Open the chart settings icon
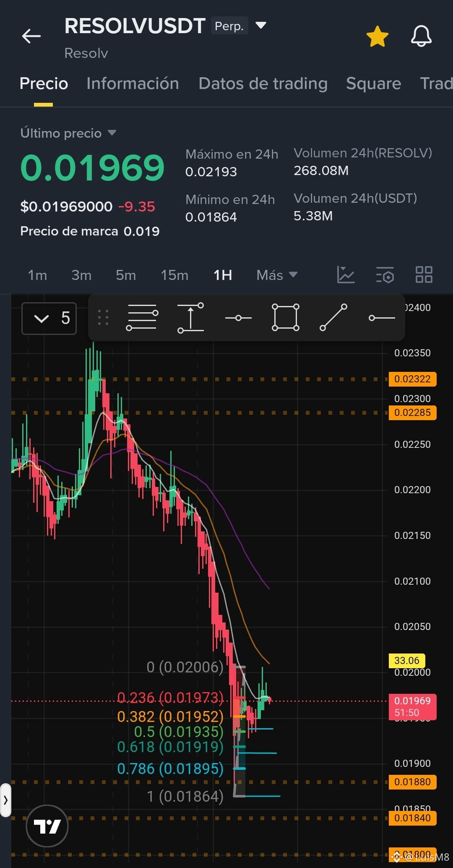 (x=385, y=275)
